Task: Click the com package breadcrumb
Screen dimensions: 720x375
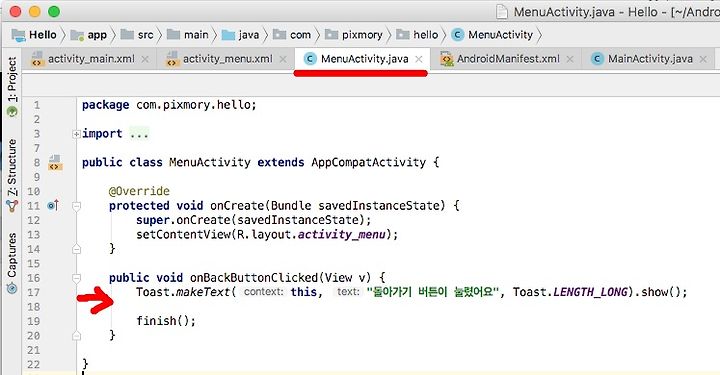Action: point(292,35)
